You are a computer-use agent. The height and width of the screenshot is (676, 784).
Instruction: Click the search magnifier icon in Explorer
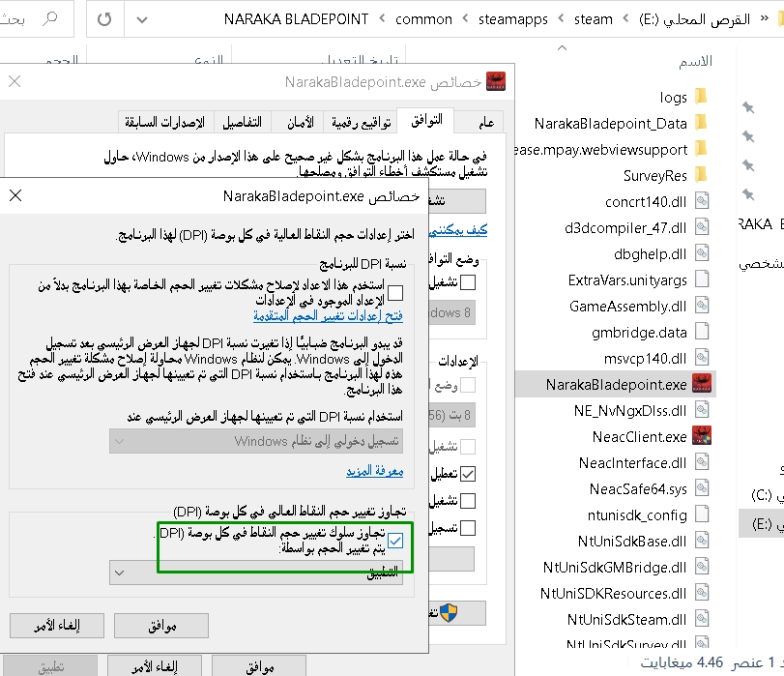(50, 19)
